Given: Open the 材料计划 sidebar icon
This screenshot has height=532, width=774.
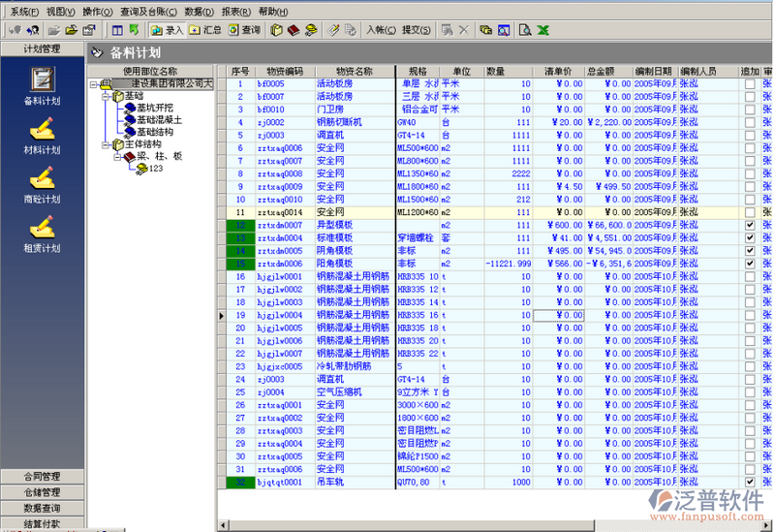Looking at the screenshot, I should [x=42, y=129].
